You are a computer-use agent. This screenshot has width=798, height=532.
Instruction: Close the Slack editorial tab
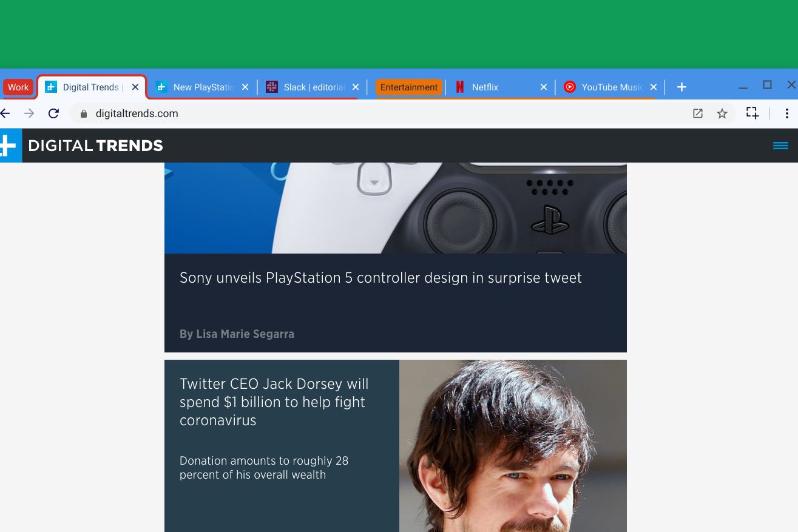[356, 87]
